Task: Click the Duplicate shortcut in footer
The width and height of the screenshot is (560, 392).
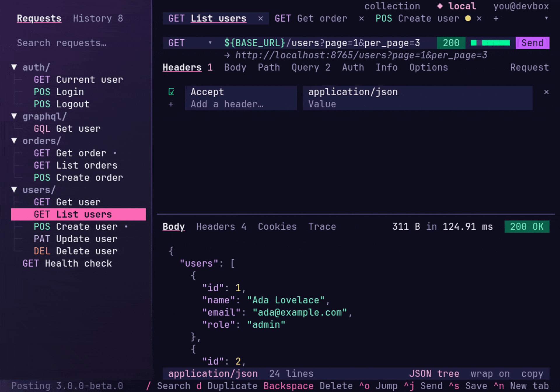Action: (227, 386)
